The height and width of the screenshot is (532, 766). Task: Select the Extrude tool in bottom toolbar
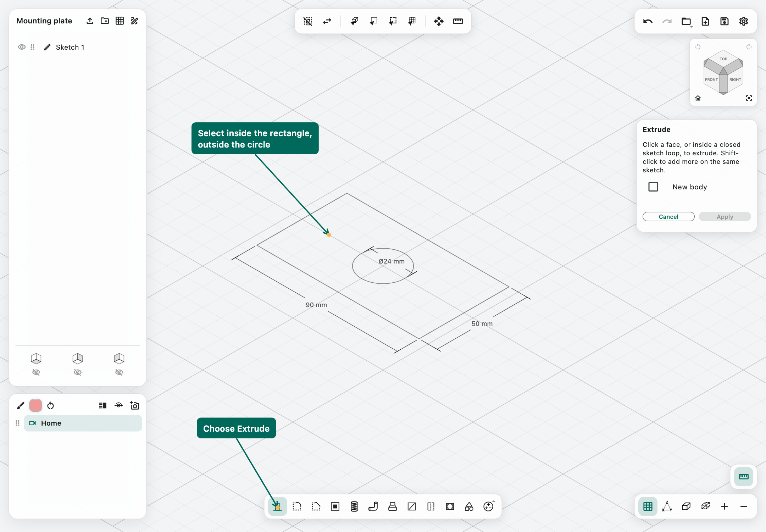(277, 506)
